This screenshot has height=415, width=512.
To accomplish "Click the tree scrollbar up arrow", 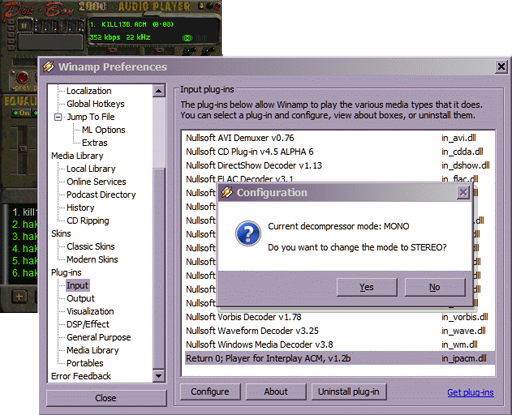I will (x=159, y=91).
